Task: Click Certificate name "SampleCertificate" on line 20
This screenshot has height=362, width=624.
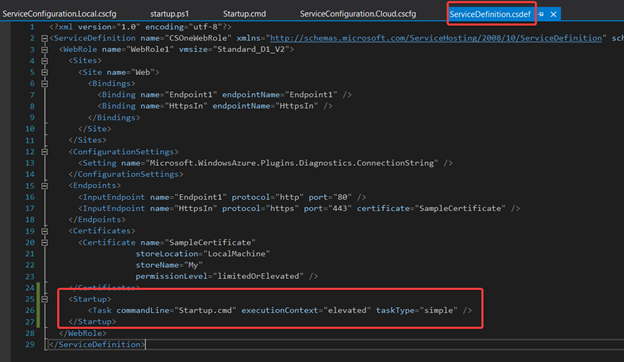Action: 210,243
